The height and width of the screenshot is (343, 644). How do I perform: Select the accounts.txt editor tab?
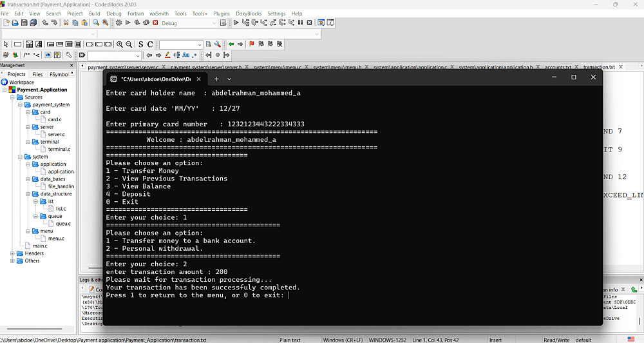558,66
